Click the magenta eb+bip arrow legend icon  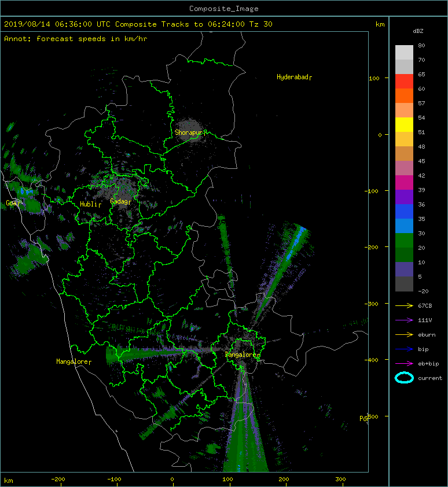pos(404,363)
